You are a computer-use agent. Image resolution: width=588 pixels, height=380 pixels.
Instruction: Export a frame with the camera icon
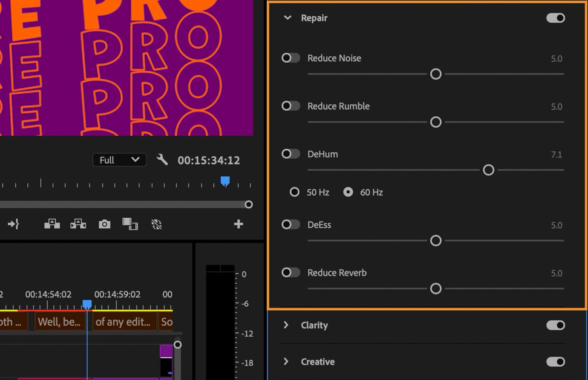click(104, 224)
